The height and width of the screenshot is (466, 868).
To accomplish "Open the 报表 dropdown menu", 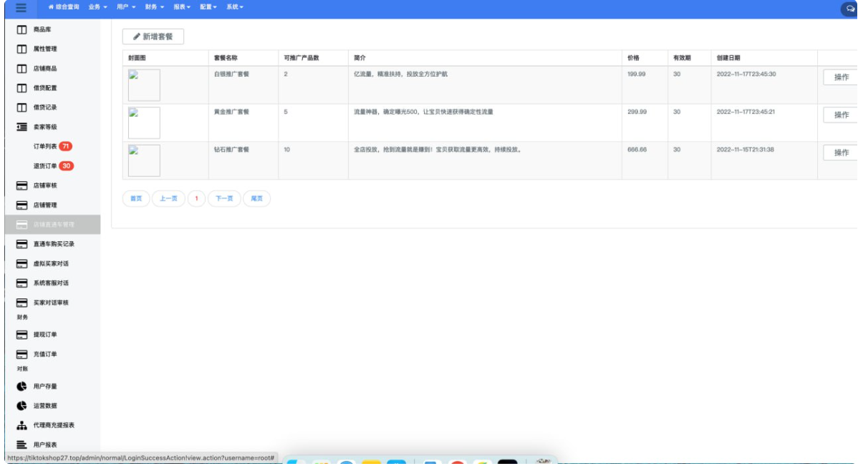I will (182, 7).
